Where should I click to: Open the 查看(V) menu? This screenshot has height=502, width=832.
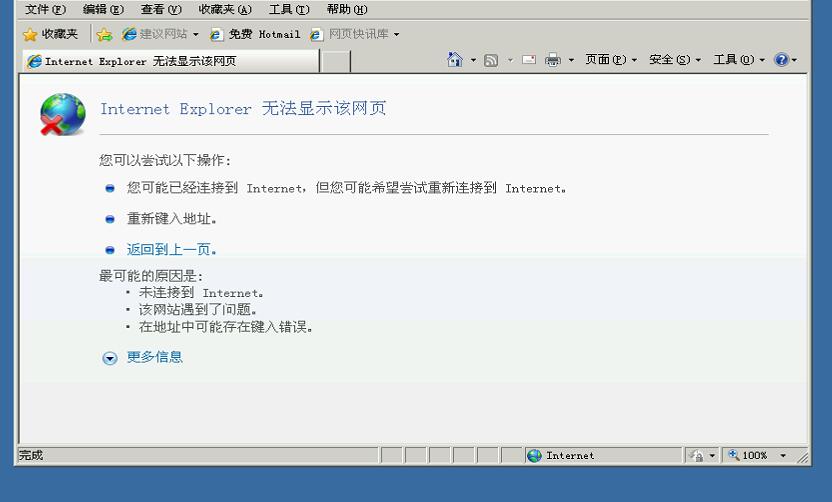coord(161,9)
